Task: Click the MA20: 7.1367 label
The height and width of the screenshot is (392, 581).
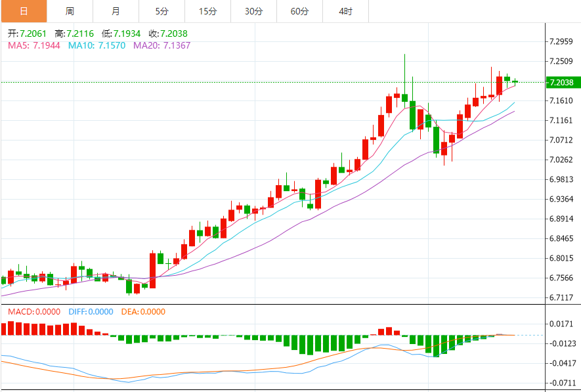Action: click(162, 45)
